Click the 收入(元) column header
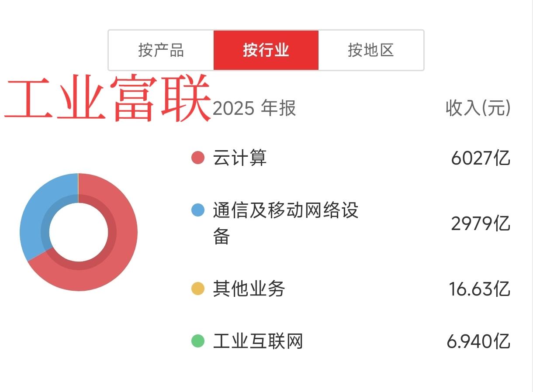Screen dimensions: 533x392 [x=478, y=108]
